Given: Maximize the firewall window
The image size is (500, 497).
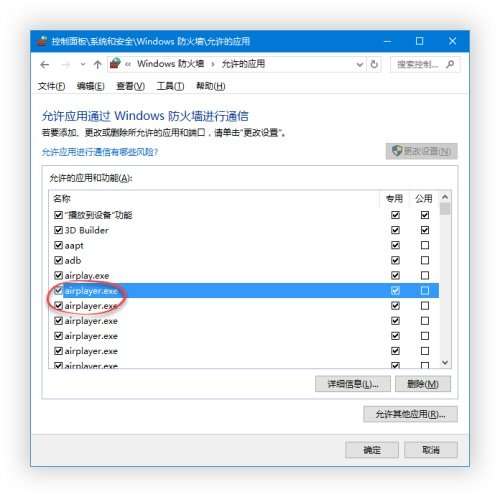Looking at the screenshot, I should pos(419,41).
